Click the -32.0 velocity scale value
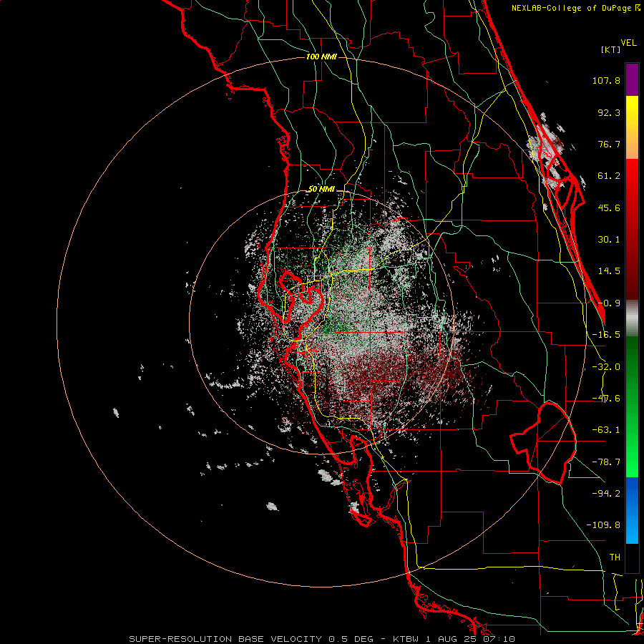 click(x=606, y=367)
